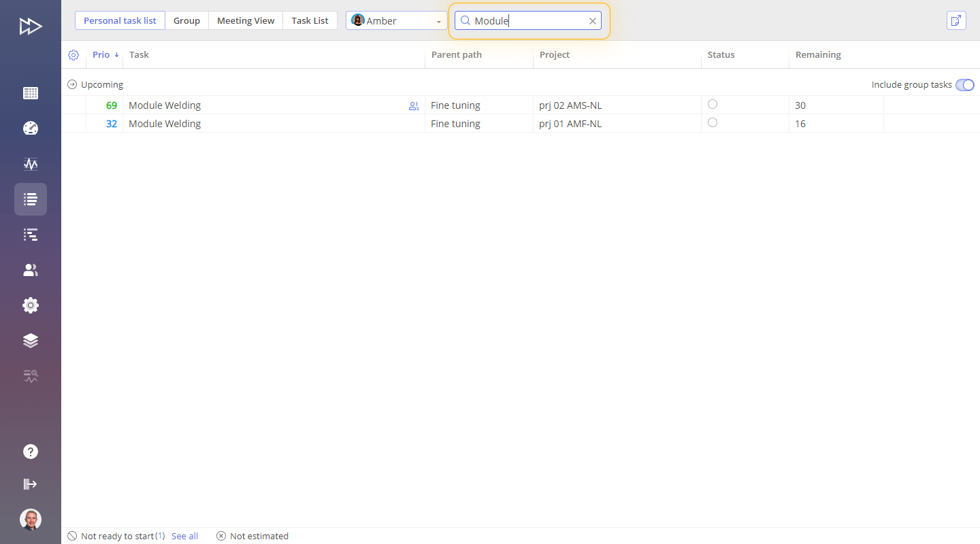Screen dimensions: 980x544
Task: Click the logout arrow icon
Action: (x=31, y=484)
